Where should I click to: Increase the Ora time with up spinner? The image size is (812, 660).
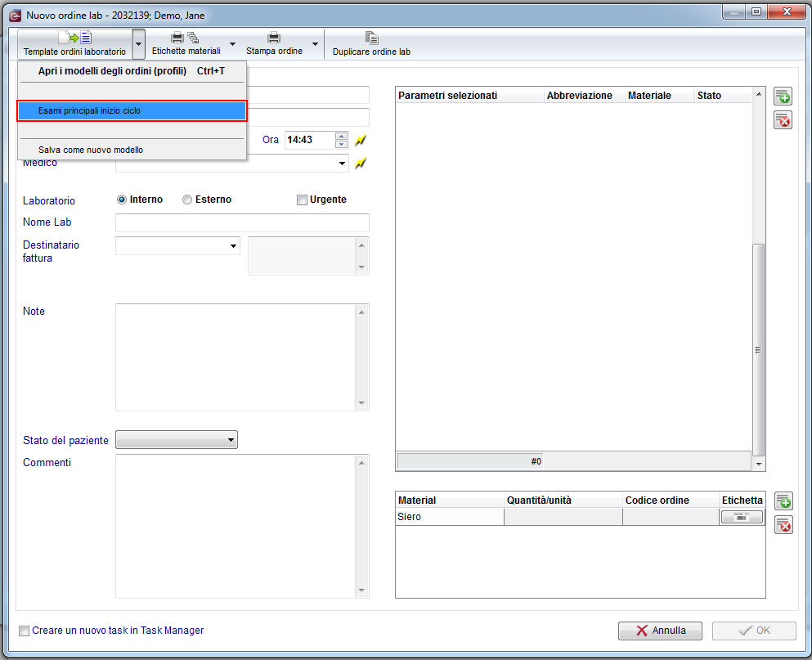341,136
